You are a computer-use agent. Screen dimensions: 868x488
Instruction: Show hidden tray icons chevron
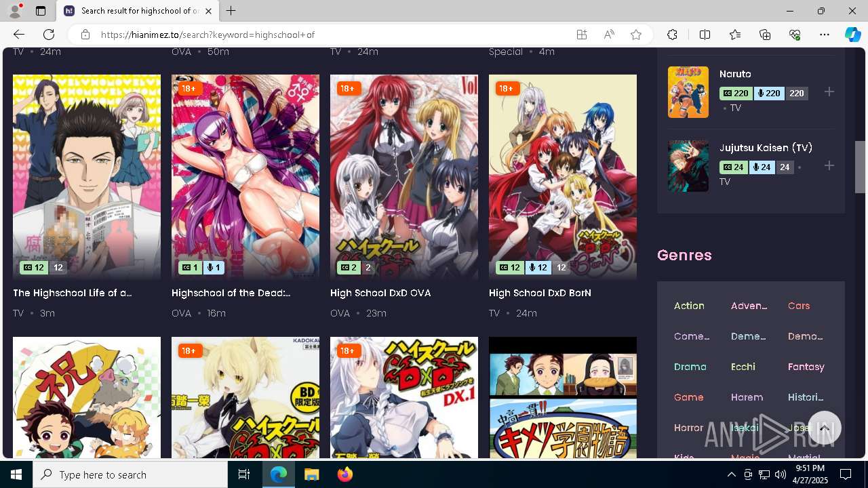pos(731,474)
